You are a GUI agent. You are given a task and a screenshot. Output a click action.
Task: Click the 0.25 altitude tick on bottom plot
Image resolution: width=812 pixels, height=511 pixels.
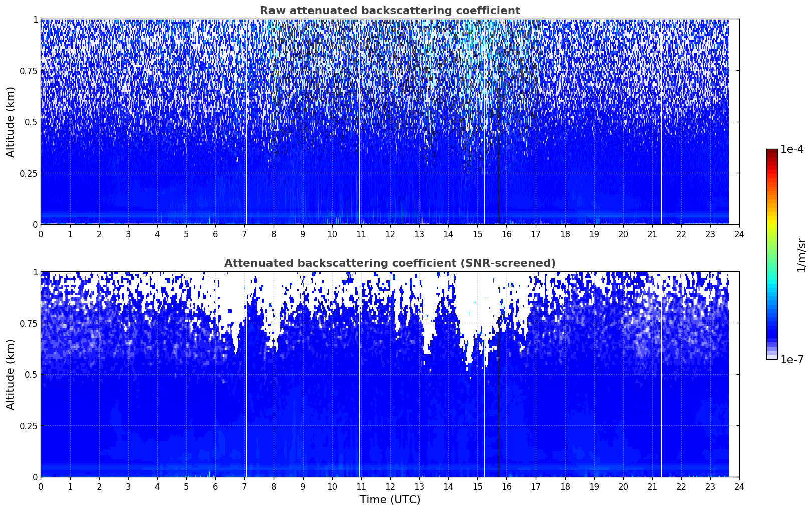pyautogui.click(x=29, y=426)
